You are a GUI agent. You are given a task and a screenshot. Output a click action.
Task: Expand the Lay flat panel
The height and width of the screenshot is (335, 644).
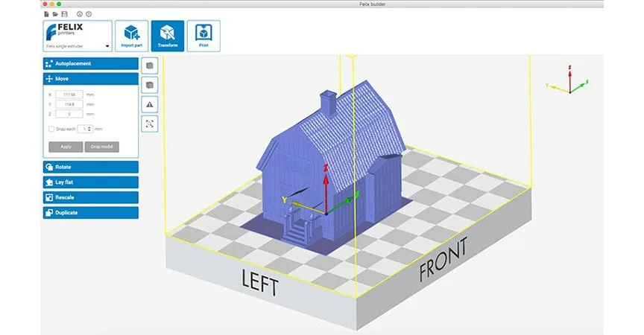click(x=91, y=182)
